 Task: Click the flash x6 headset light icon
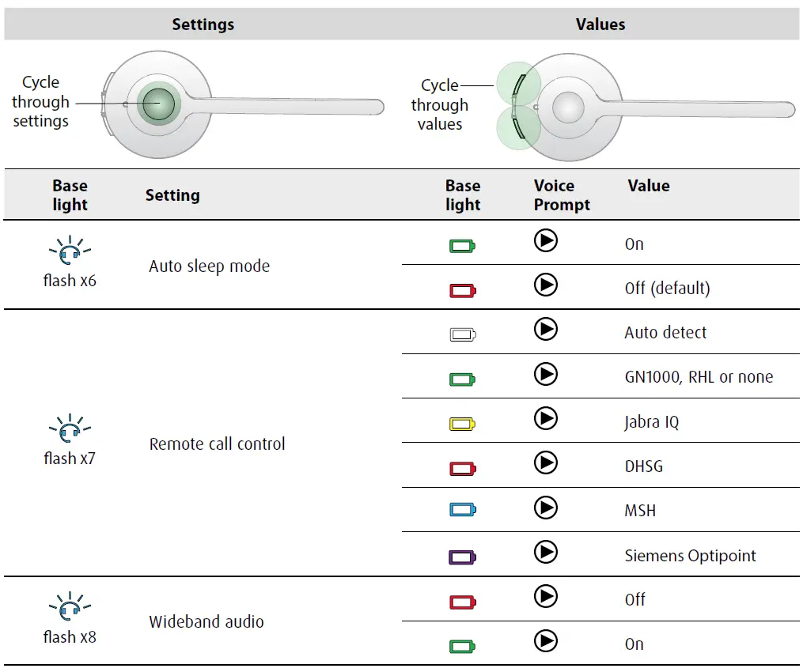coord(70,252)
